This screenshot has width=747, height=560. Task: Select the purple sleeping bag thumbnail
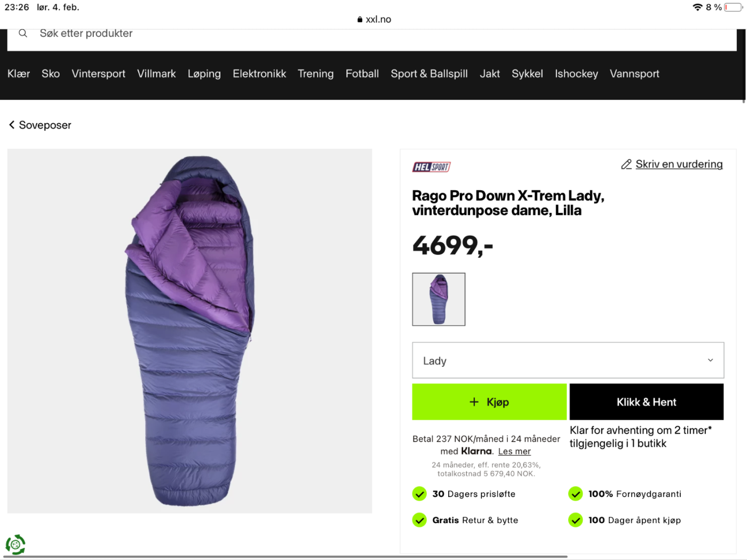coord(439,299)
